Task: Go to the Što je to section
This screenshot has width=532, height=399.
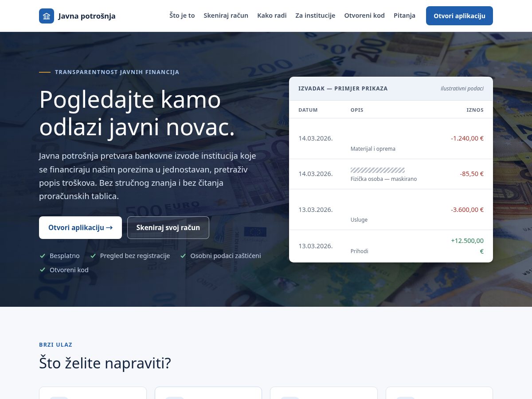Action: (182, 16)
